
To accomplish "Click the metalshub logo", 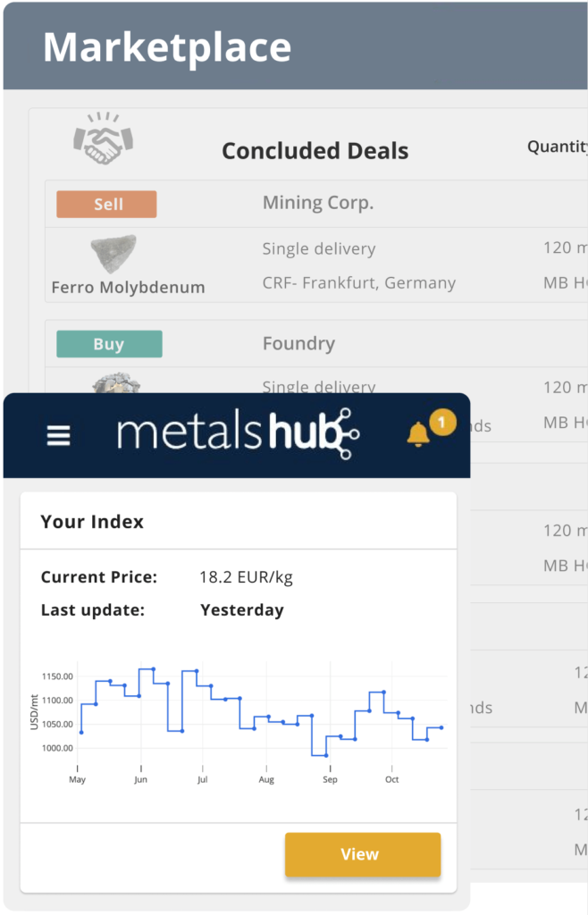I will [x=238, y=433].
